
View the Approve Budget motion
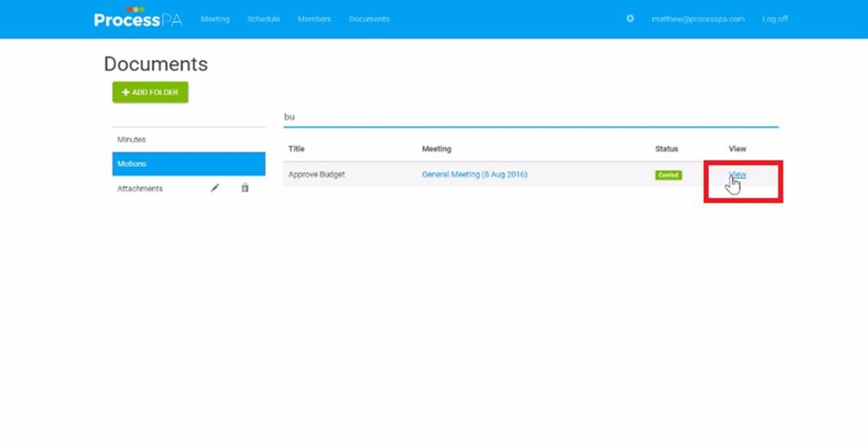pos(737,175)
